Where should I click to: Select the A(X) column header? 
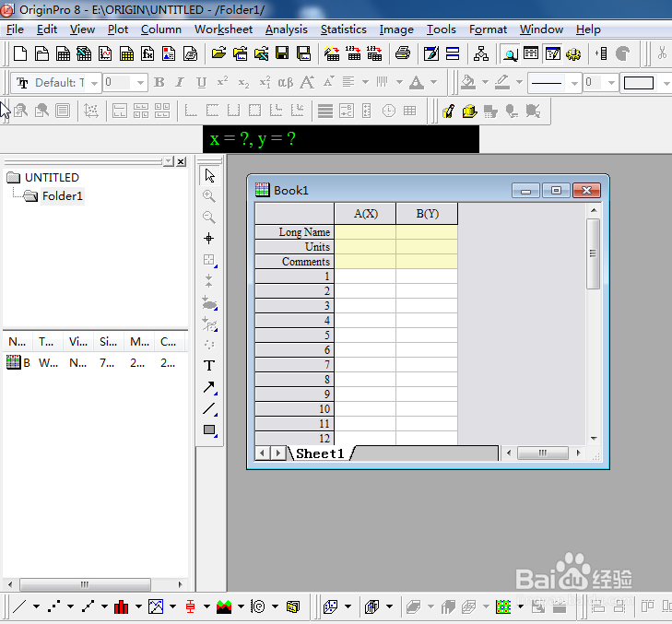pyautogui.click(x=365, y=214)
